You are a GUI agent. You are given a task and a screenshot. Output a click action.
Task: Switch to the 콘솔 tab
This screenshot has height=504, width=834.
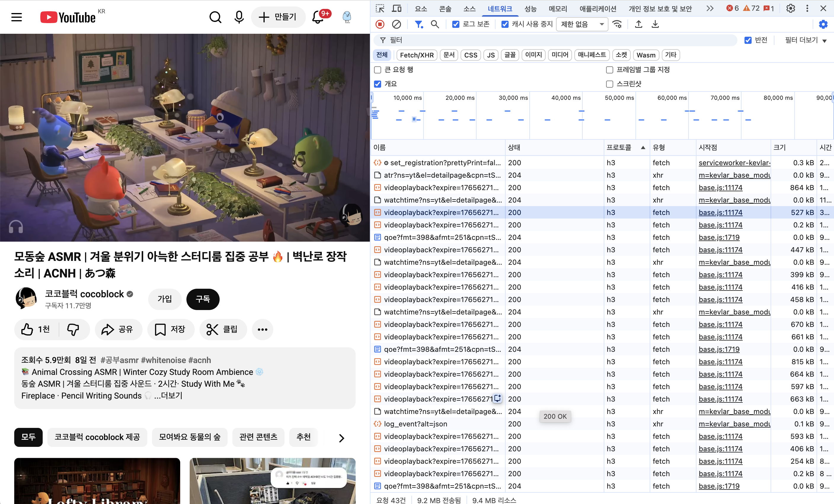445,9
